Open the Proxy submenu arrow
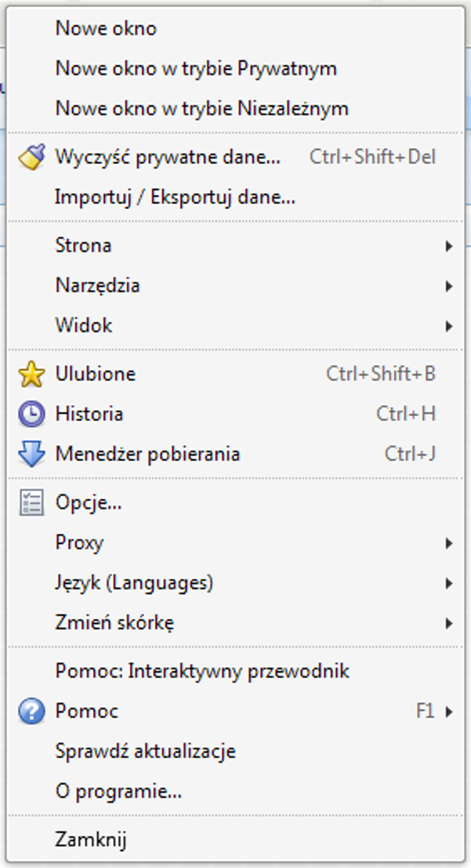Image resolution: width=471 pixels, height=868 pixels. pyautogui.click(x=450, y=543)
